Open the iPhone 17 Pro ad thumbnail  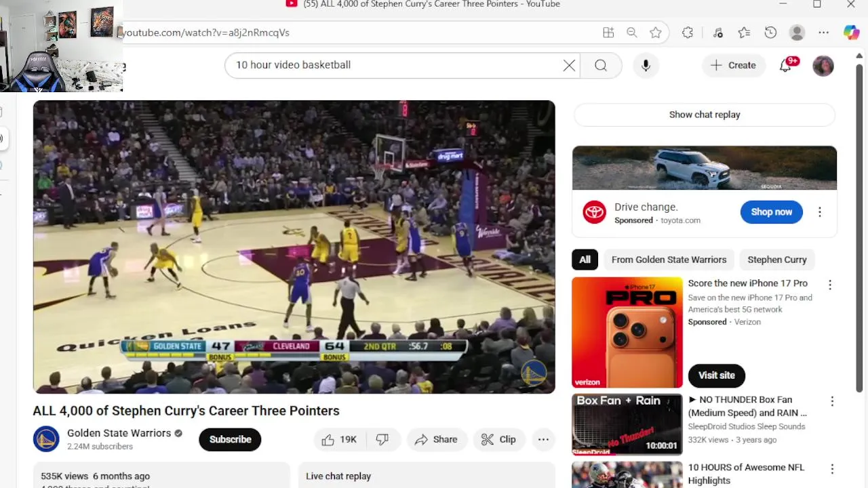(x=627, y=332)
